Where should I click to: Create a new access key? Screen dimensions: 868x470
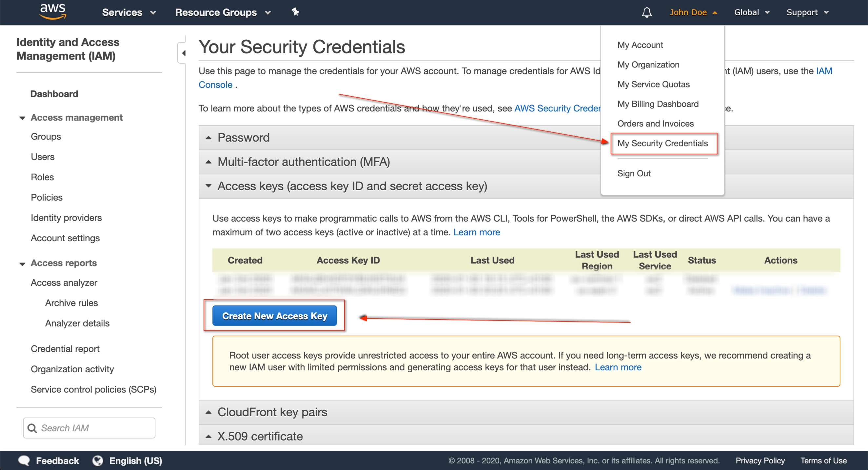274,316
